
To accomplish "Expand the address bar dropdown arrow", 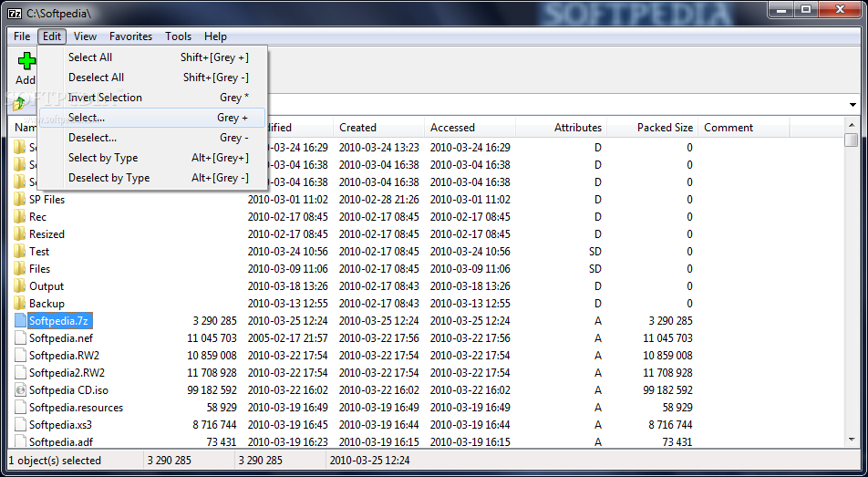I will [852, 105].
